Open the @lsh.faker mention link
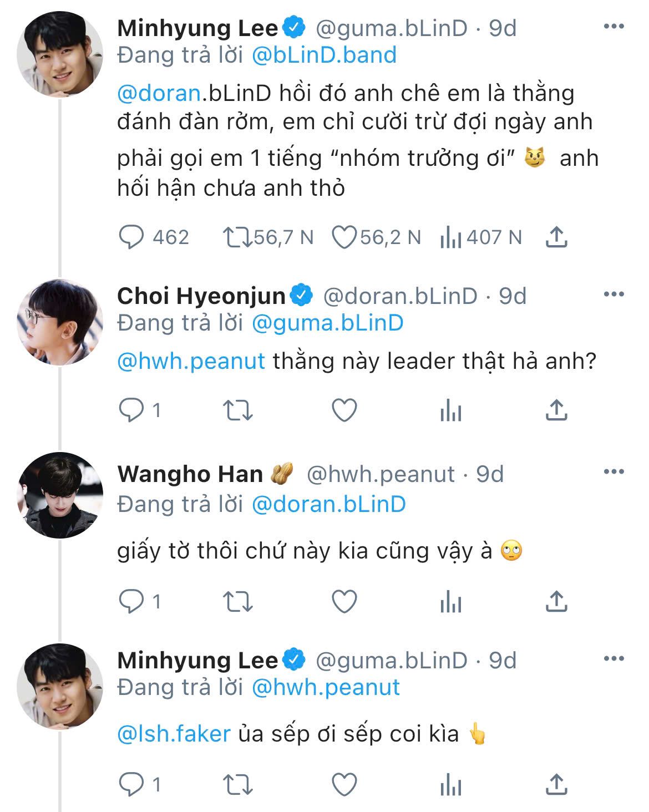The height and width of the screenshot is (812, 649). pyautogui.click(x=174, y=734)
